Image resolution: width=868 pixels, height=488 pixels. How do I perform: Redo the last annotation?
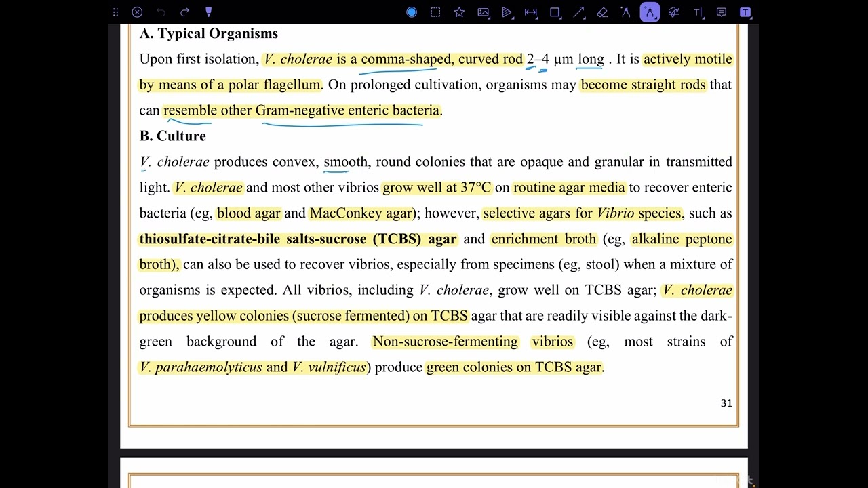coord(184,12)
